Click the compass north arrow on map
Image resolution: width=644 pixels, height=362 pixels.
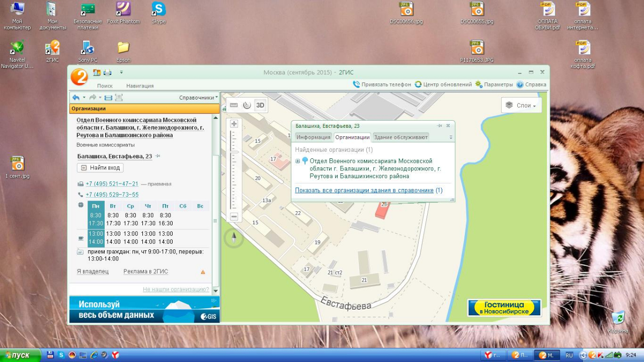pos(234,238)
